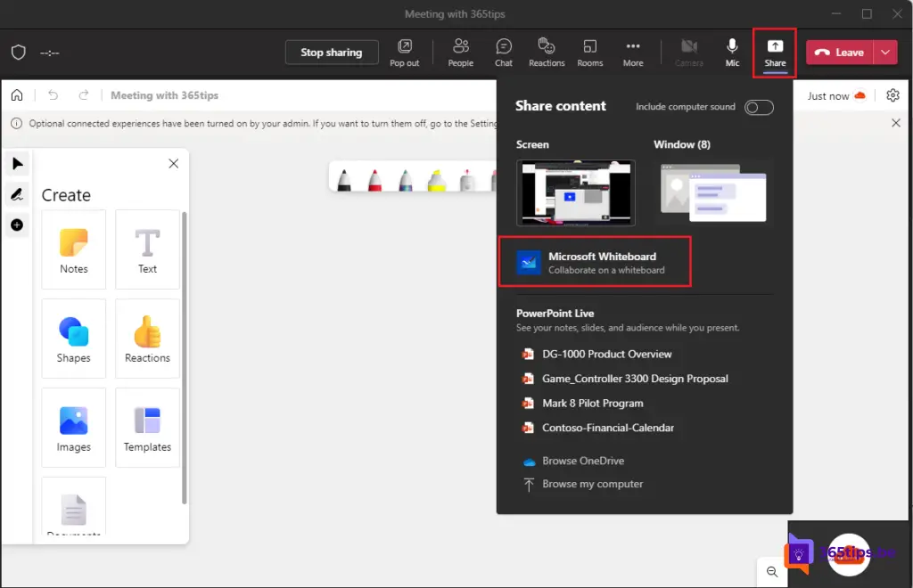Viewport: 913px width, 588px height.
Task: Open Whiteboard settings gear
Action: pyautogui.click(x=892, y=94)
